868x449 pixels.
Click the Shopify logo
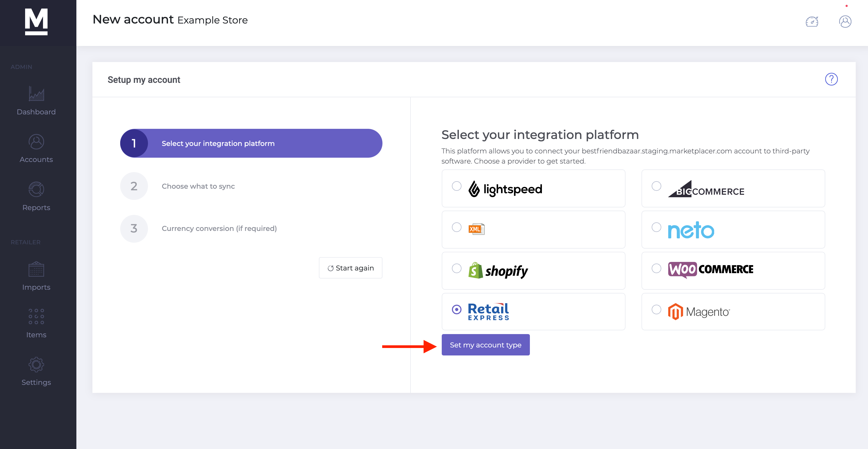point(498,270)
